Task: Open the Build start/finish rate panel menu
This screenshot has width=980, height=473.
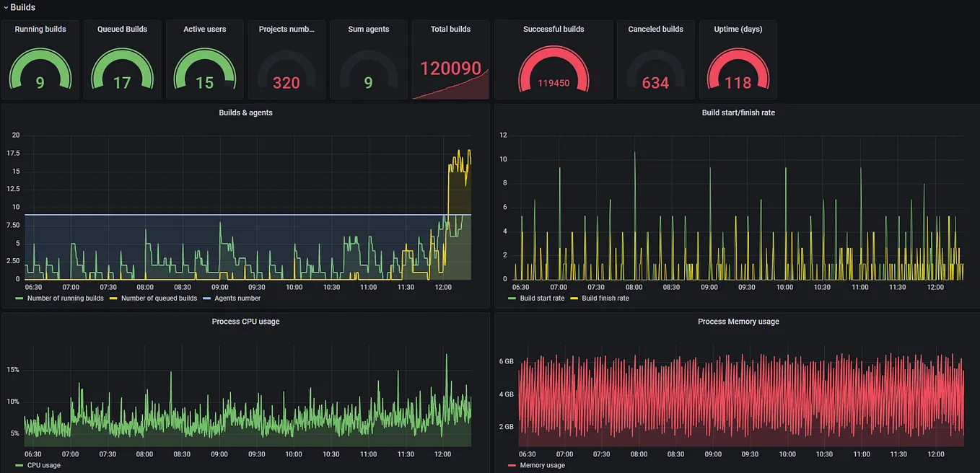Action: tap(738, 112)
